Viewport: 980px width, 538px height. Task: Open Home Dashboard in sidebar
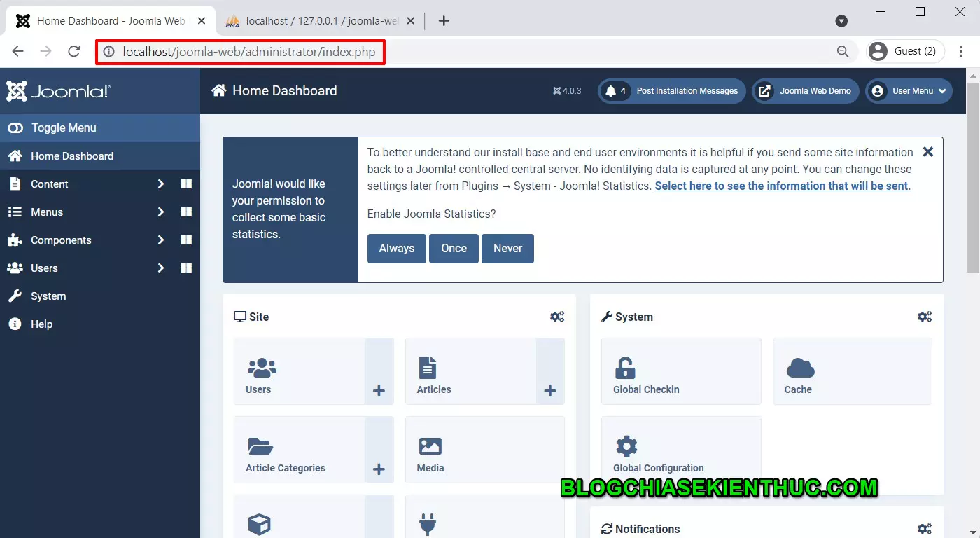(x=100, y=156)
